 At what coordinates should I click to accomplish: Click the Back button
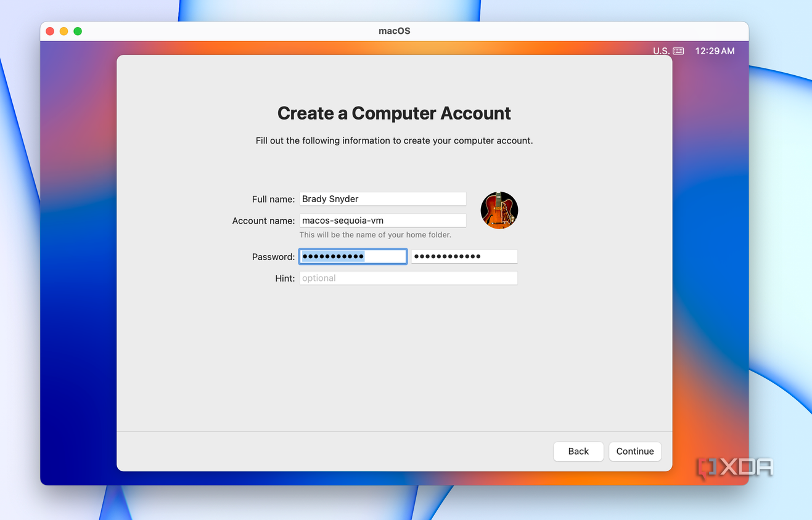(x=578, y=451)
